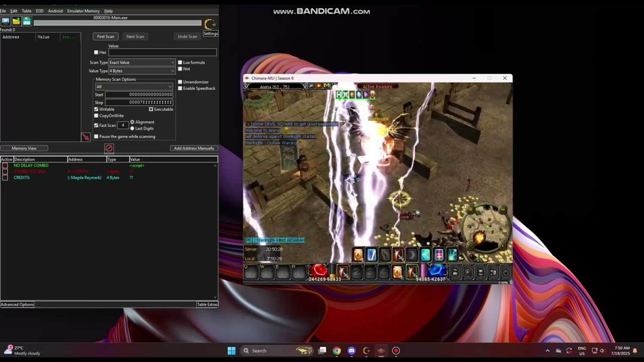Viewport: 644px width, 362px height.
Task: Click wrench icon in game top bar
Action: [311, 86]
